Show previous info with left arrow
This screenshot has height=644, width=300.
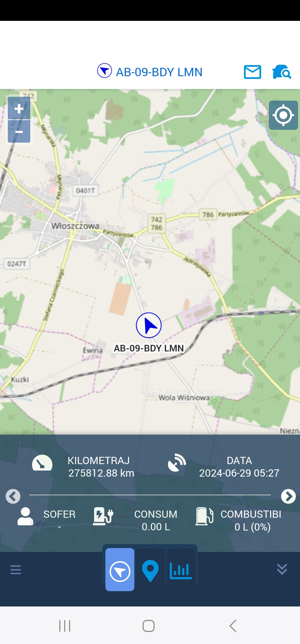coord(13,496)
